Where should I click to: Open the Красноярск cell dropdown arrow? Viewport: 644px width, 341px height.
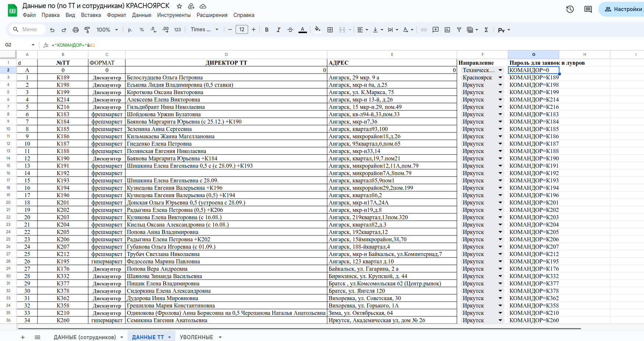500,78
